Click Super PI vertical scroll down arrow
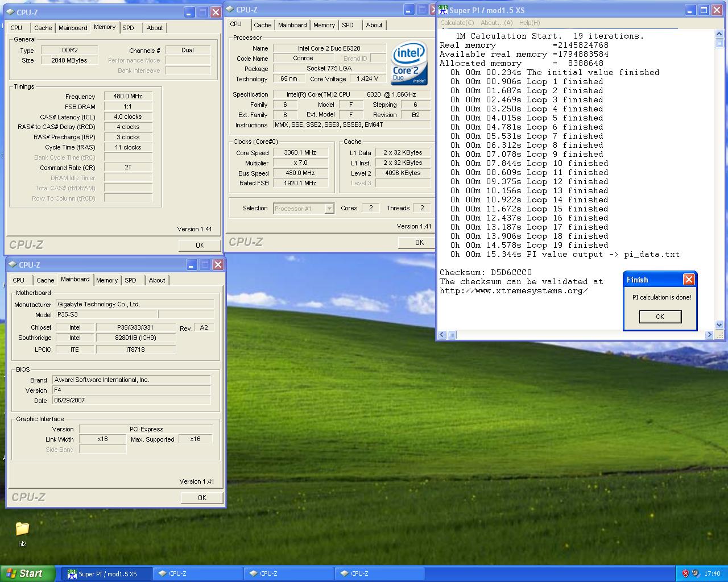The width and height of the screenshot is (728, 582). point(719,325)
